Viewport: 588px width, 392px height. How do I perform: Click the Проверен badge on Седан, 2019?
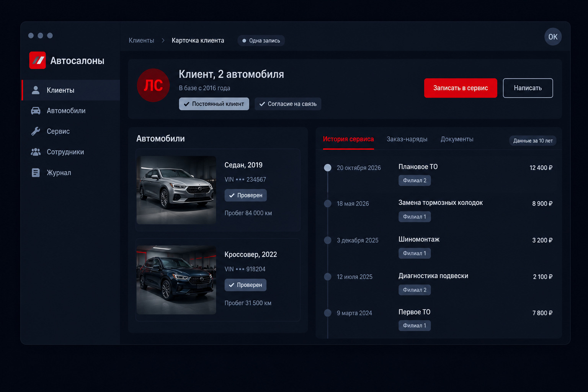click(246, 195)
